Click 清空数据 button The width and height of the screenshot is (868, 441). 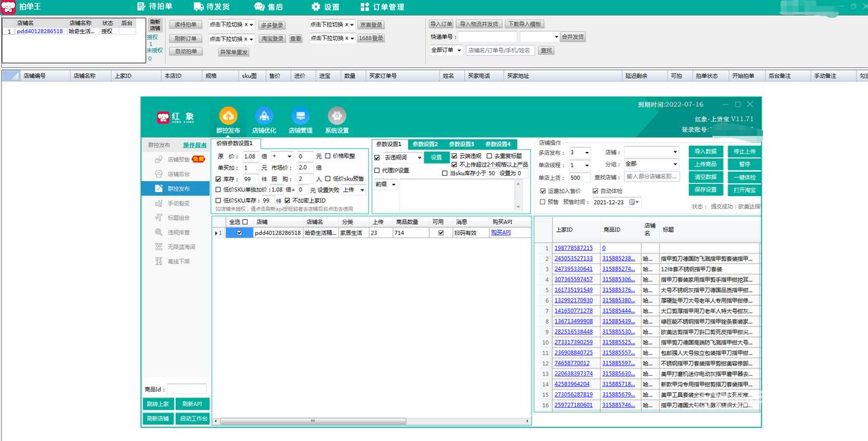tap(705, 177)
